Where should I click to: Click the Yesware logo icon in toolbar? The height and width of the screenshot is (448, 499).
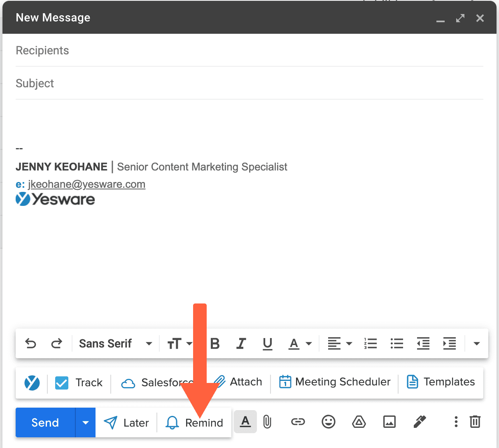pyautogui.click(x=32, y=383)
